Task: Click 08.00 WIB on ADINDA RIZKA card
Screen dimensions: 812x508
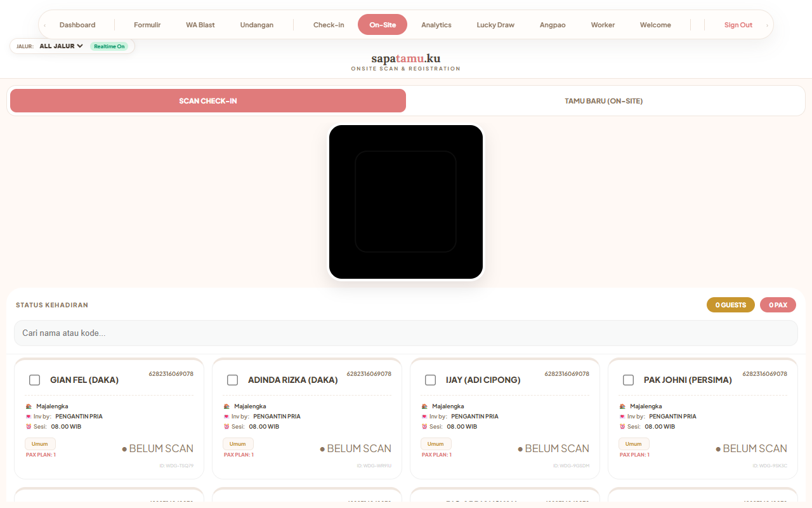Action: (x=264, y=427)
